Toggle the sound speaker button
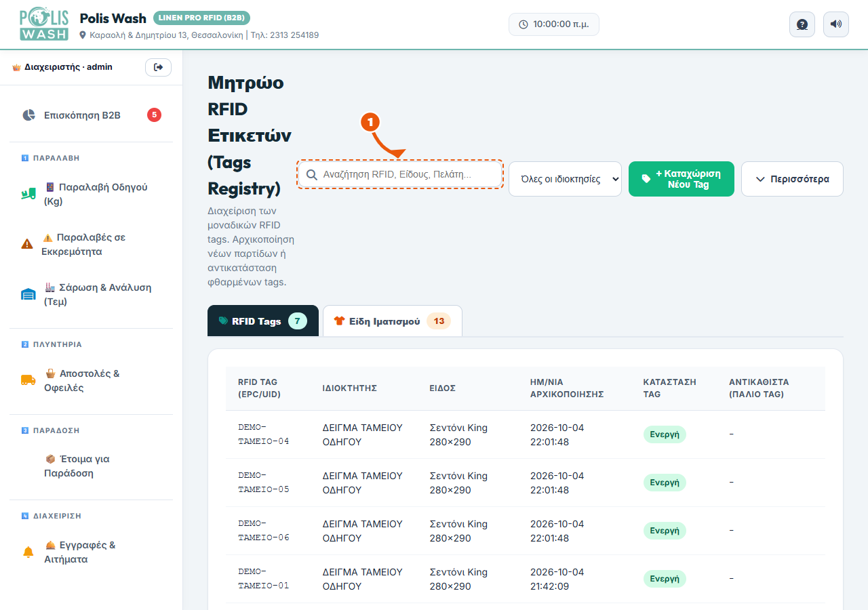 [x=836, y=24]
